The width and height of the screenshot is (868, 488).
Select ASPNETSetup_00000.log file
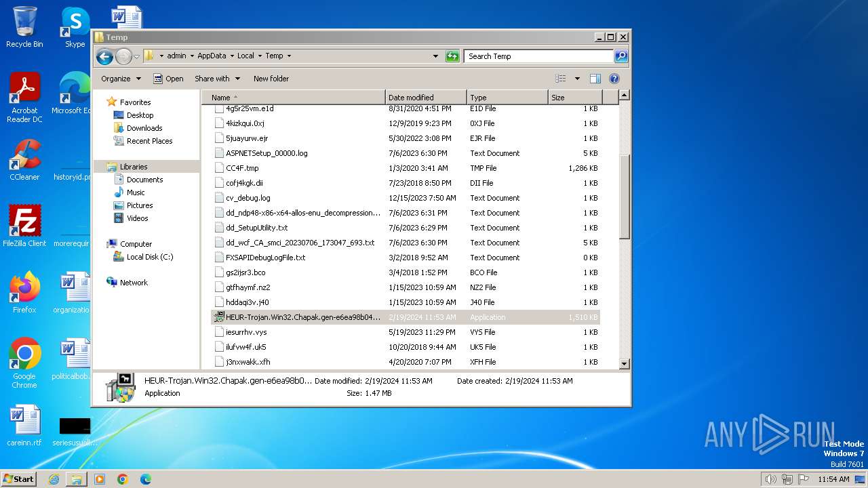[406, 153]
